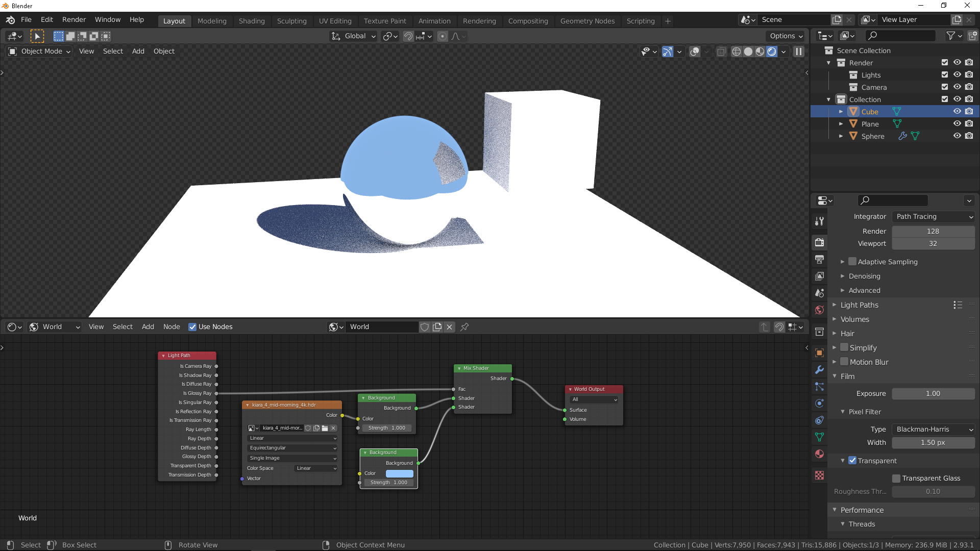Hide the Sphere object in viewport

tap(957, 136)
